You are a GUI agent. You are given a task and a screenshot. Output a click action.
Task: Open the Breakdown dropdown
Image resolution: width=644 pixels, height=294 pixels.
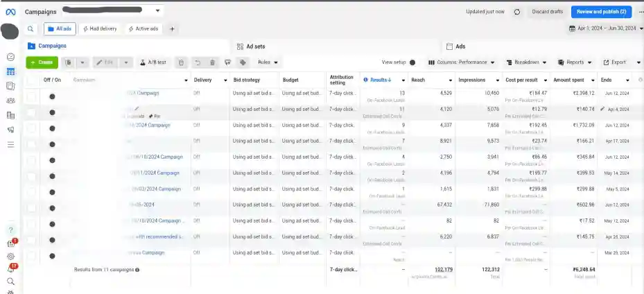pyautogui.click(x=526, y=62)
